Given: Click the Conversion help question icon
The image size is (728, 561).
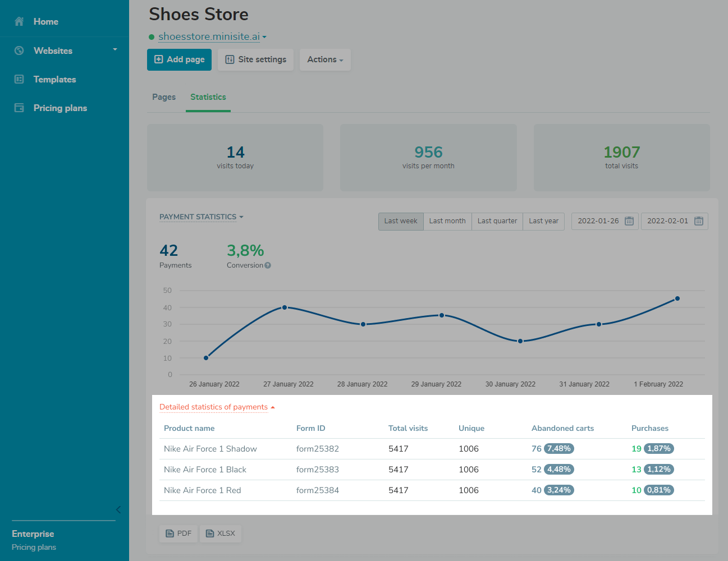Looking at the screenshot, I should pos(268,265).
